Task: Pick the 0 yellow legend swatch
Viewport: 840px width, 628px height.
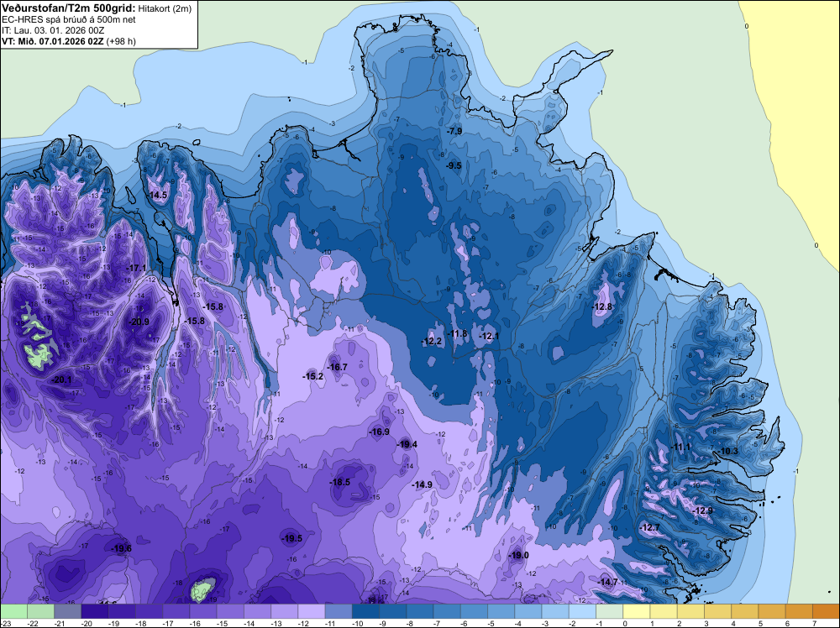Action: tap(637, 611)
